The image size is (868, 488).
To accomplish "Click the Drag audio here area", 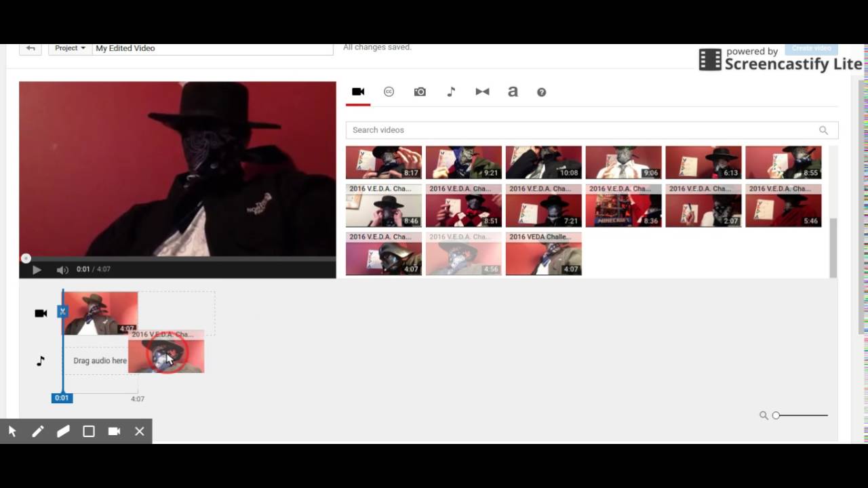I will 100,361.
